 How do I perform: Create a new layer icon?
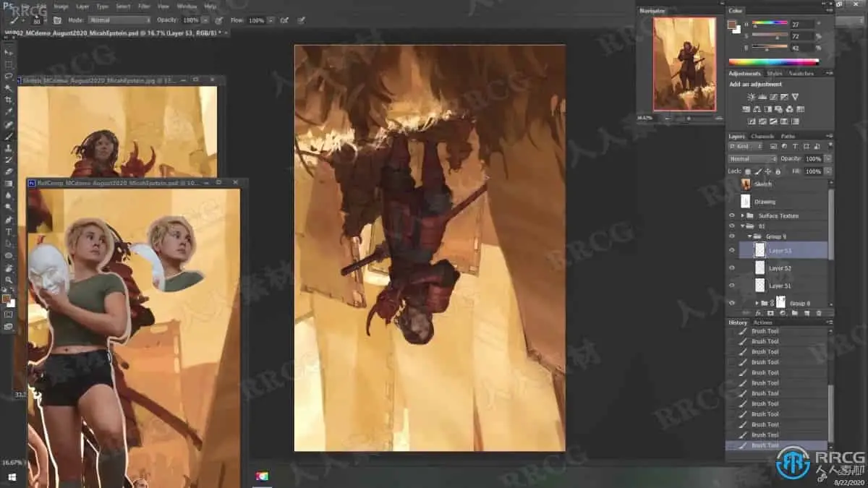(x=807, y=313)
